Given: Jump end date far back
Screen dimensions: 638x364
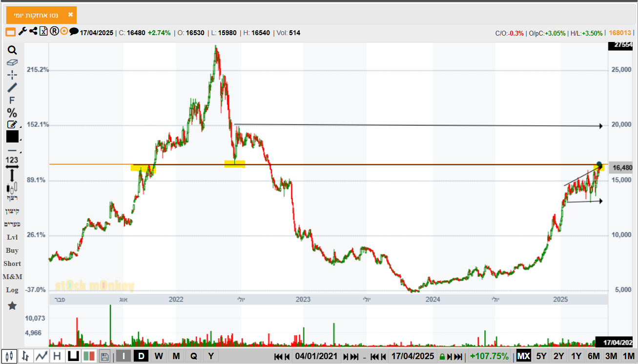Looking at the screenshot, I should pyautogui.click(x=374, y=357).
